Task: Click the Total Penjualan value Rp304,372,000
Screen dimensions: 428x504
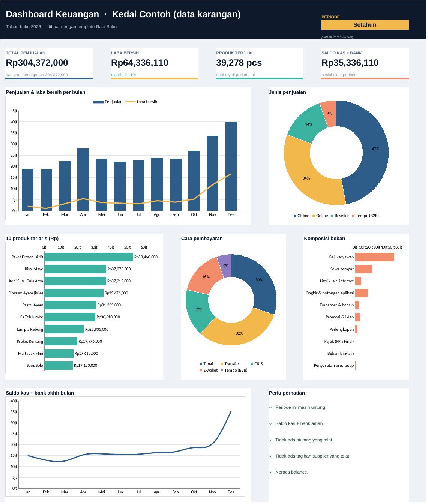Action: tap(37, 63)
